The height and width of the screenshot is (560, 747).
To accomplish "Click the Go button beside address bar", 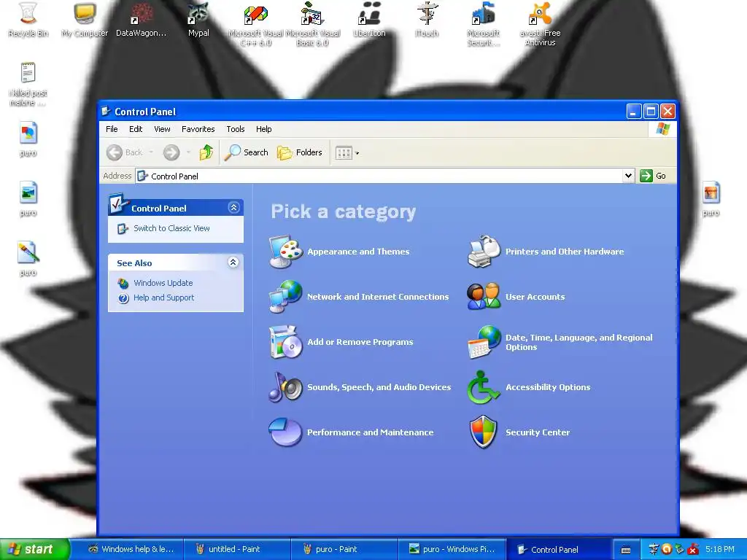I will click(x=653, y=176).
